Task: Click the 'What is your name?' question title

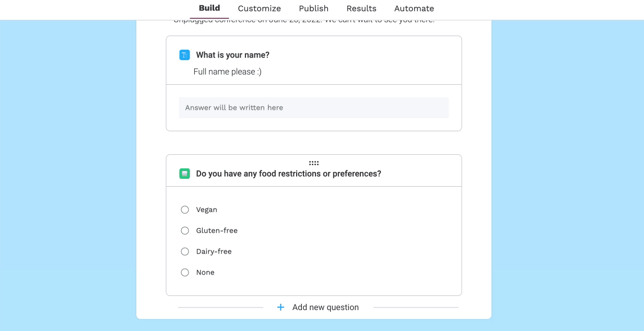Action: pos(233,55)
